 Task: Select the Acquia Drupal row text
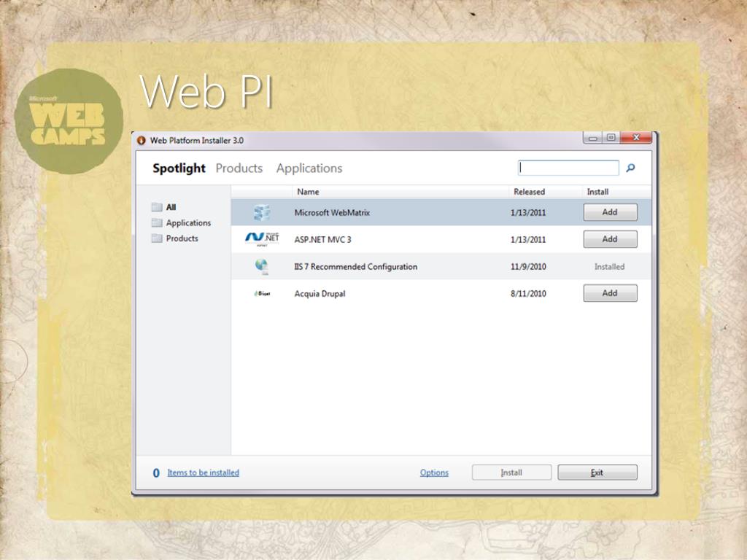[320, 294]
